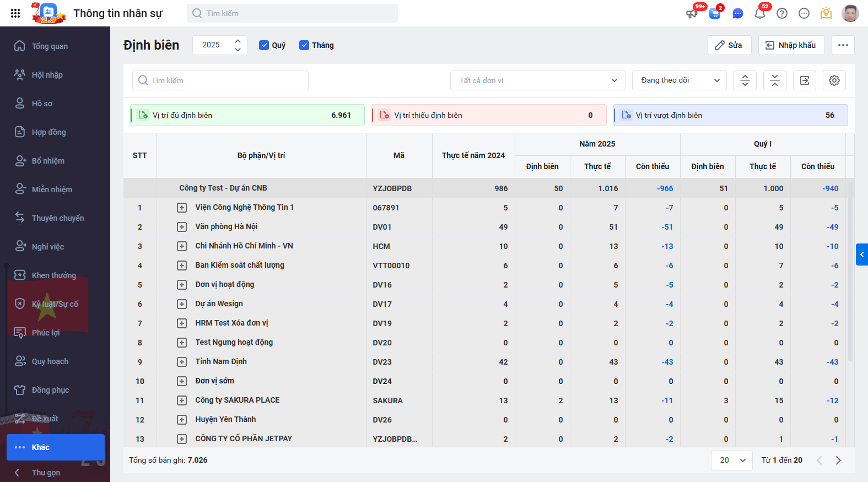868x482 pixels.
Task: Expand the Văn phòng Hà Nội row
Action: 182,227
